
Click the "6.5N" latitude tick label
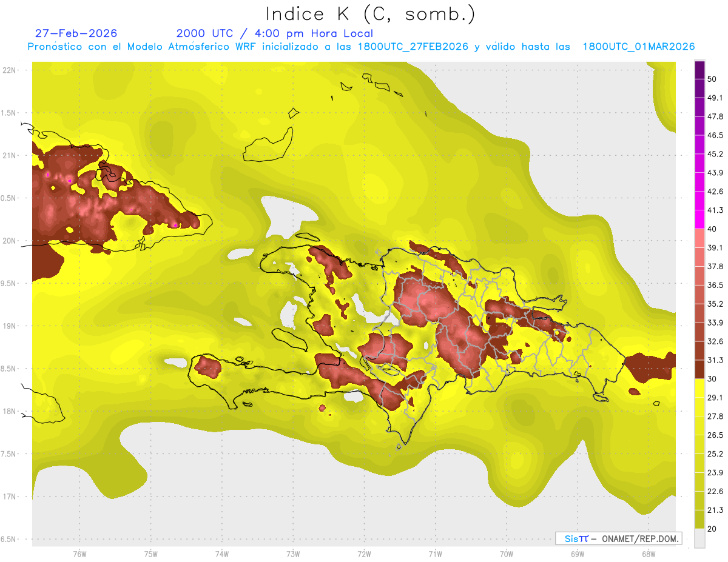click(x=9, y=539)
